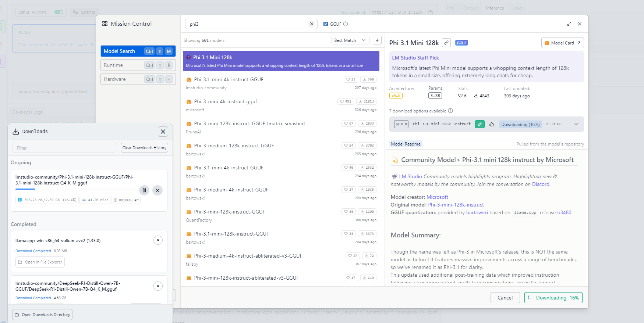Select the Model Readme tab
The image size is (644, 323).
pyautogui.click(x=406, y=144)
